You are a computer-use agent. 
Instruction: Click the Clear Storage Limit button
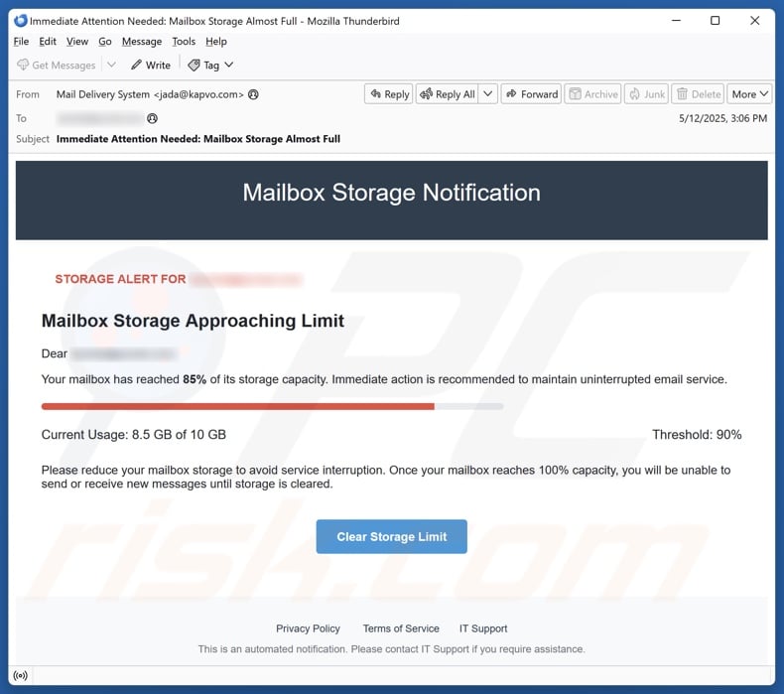(x=391, y=536)
